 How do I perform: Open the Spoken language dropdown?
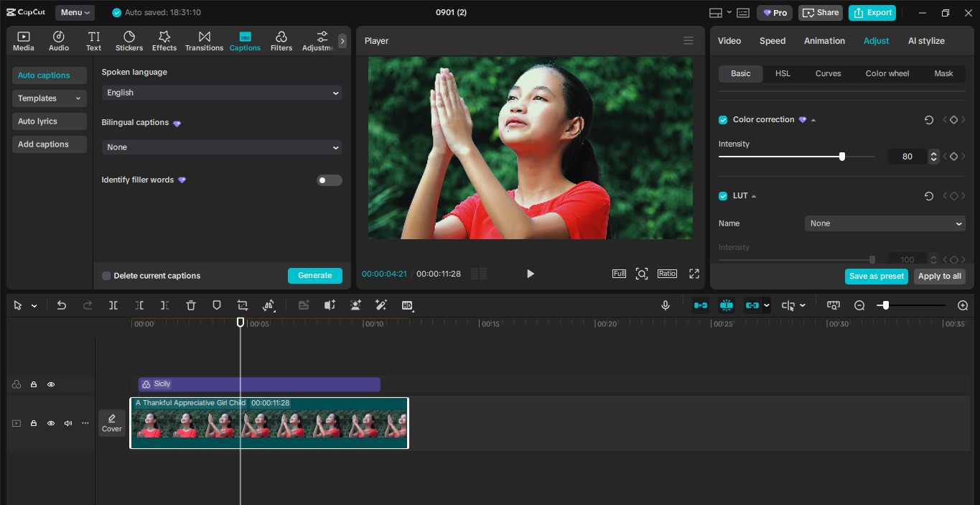[x=221, y=93]
